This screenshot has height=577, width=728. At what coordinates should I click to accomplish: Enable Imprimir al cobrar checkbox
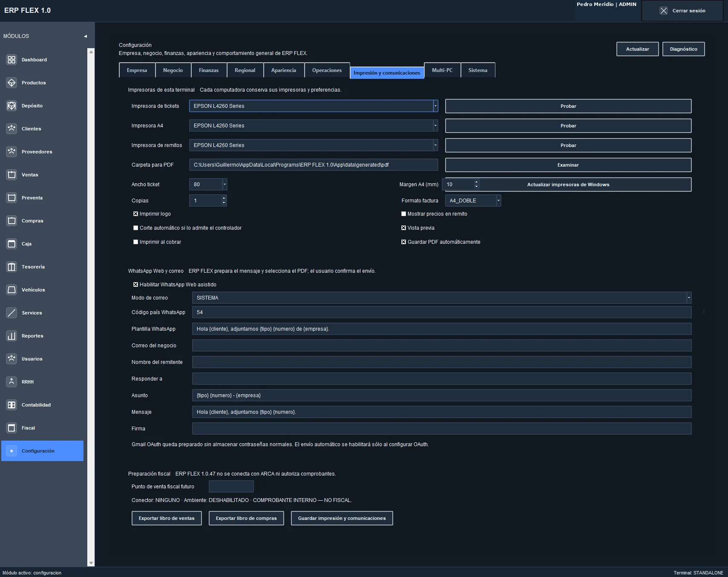click(x=135, y=242)
